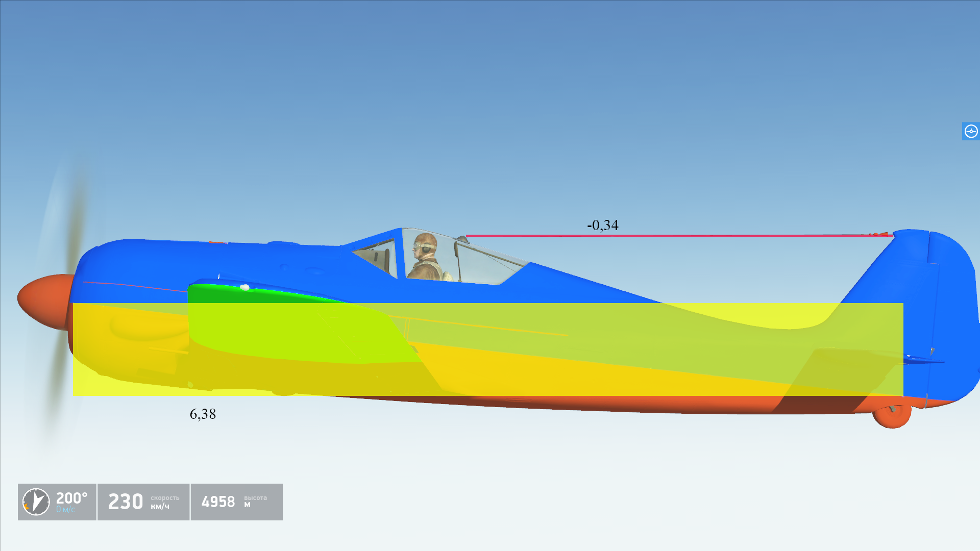Click the 0 м/с wind speed text

pos(65,510)
